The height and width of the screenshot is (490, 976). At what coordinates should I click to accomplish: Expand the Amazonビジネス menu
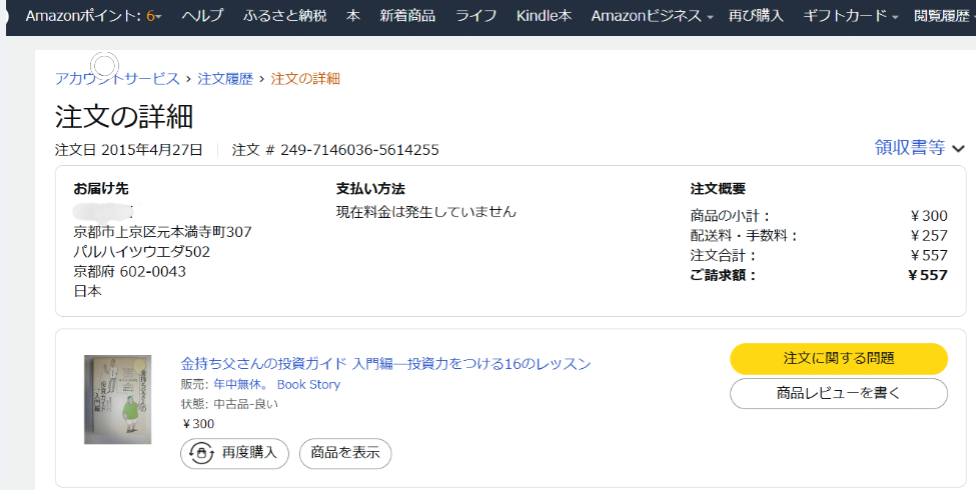click(x=651, y=16)
